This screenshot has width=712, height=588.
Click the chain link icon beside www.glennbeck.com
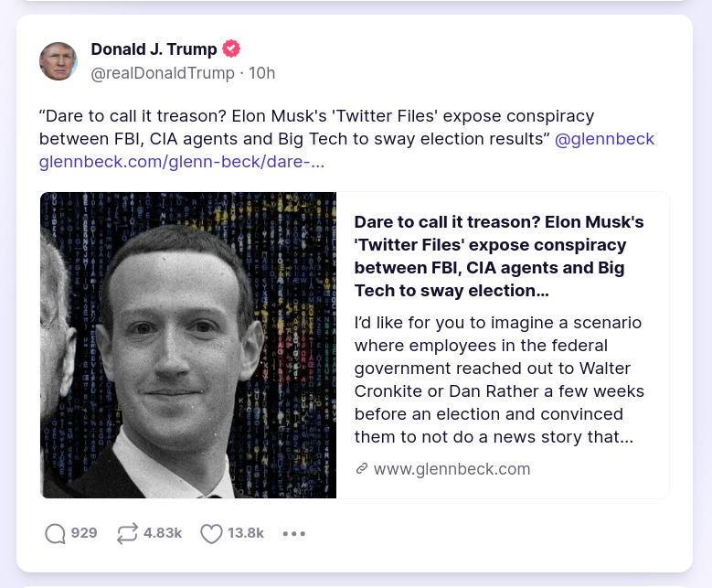tap(362, 469)
